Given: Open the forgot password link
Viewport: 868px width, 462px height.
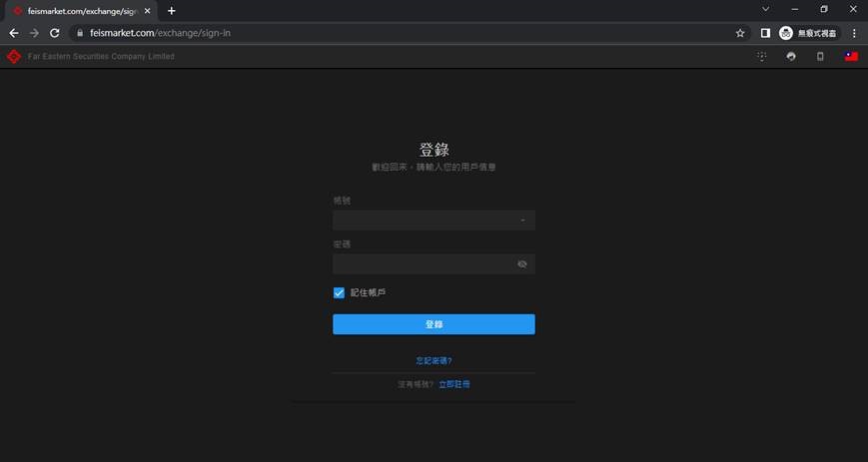Looking at the screenshot, I should (x=434, y=361).
